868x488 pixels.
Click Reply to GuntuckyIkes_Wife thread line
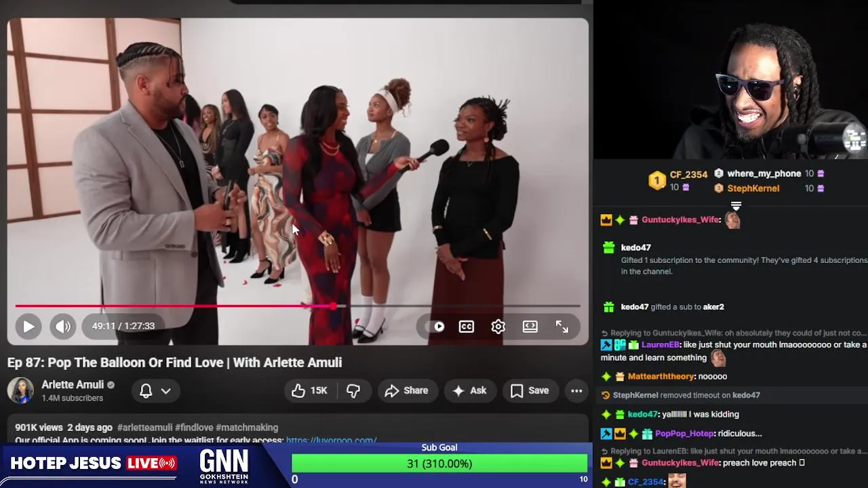(734, 333)
